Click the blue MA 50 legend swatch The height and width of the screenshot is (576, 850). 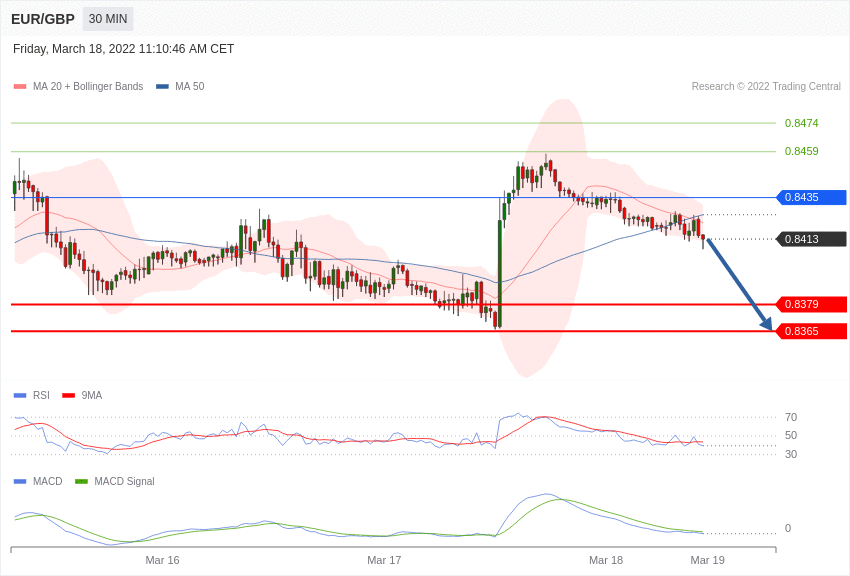[162, 87]
